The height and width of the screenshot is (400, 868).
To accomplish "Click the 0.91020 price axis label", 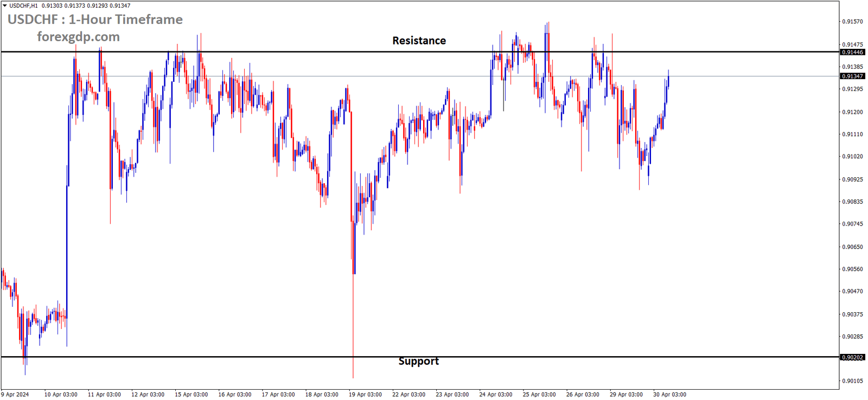I will (852, 157).
